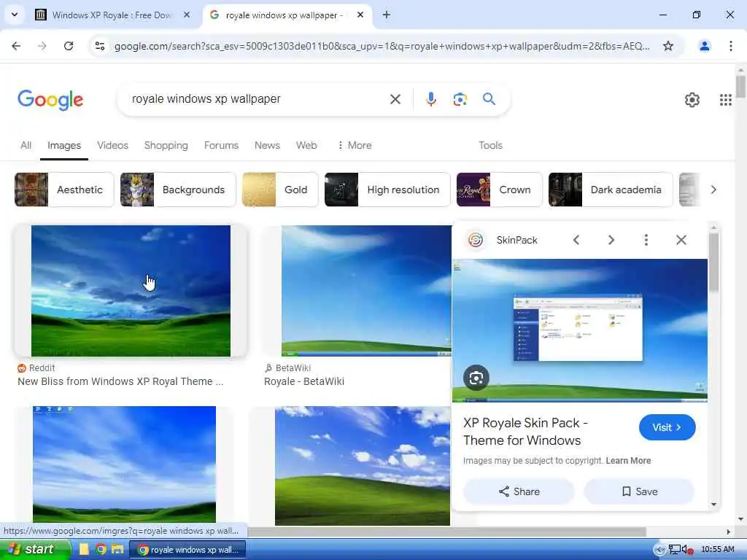
Task: Open the Shopping tab
Action: click(x=166, y=145)
